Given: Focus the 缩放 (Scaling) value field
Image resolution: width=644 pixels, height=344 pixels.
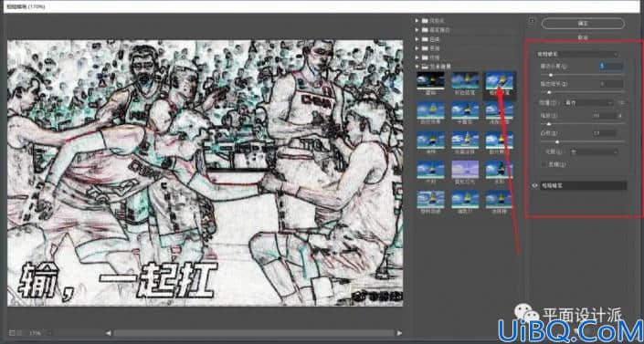Looking at the screenshot, I should click(x=604, y=116).
